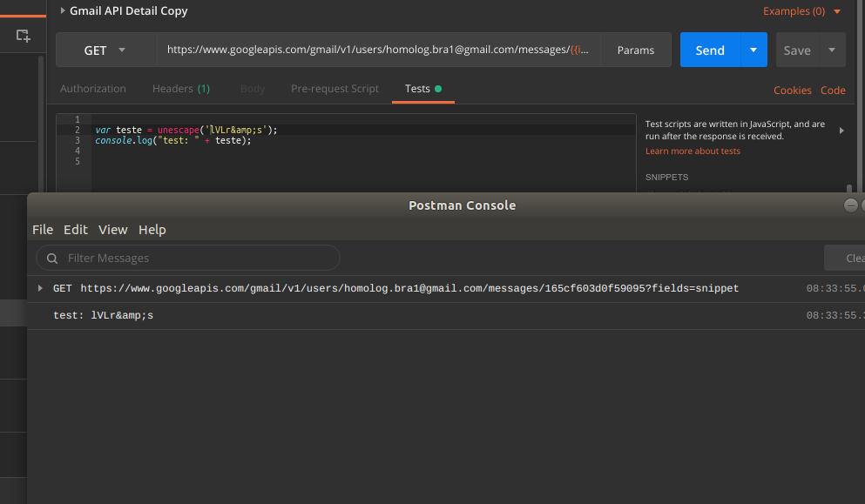865x504 pixels.
Task: Open the View menu in Postman Console
Action: click(112, 229)
